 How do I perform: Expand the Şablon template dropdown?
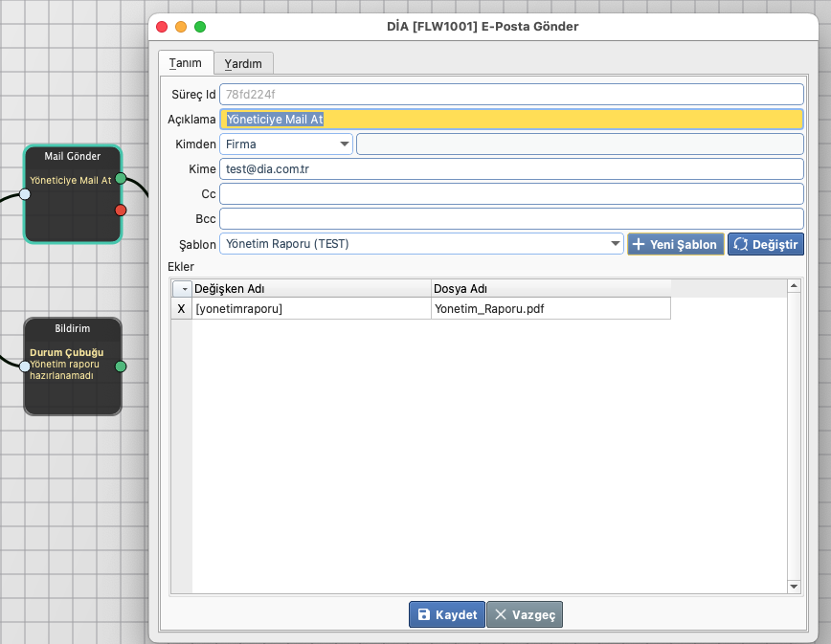[616, 244]
